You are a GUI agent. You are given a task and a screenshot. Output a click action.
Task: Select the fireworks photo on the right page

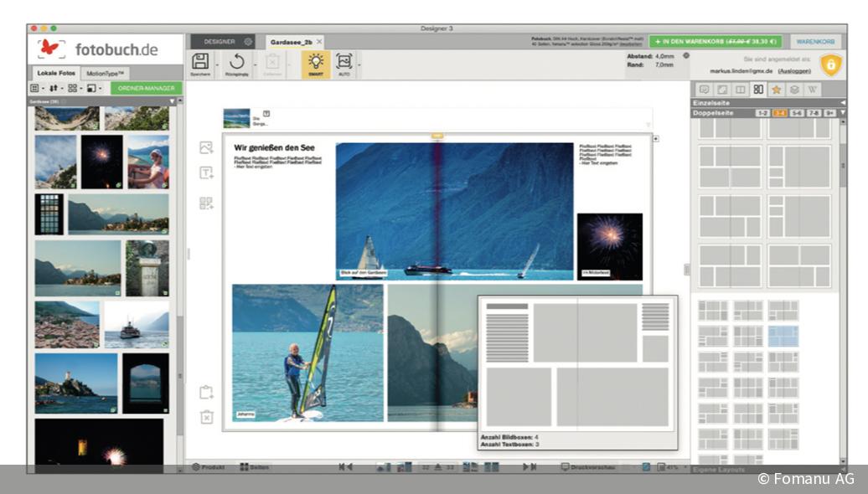pyautogui.click(x=610, y=247)
